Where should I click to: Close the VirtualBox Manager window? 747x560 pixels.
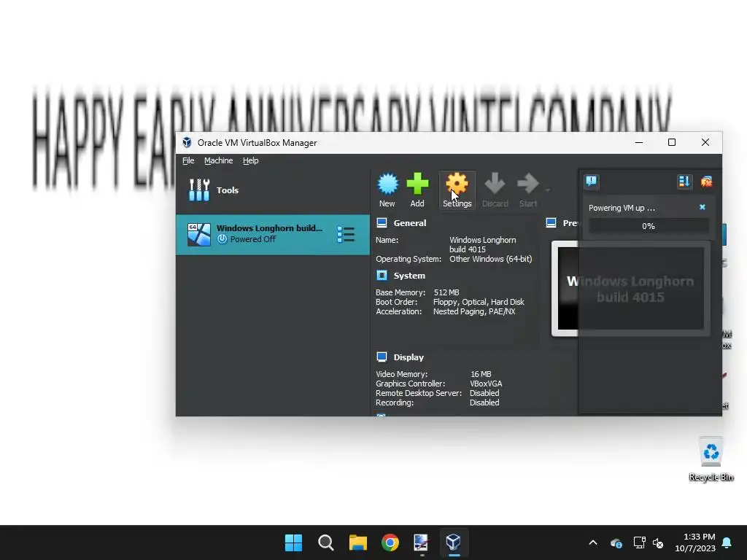[705, 142]
